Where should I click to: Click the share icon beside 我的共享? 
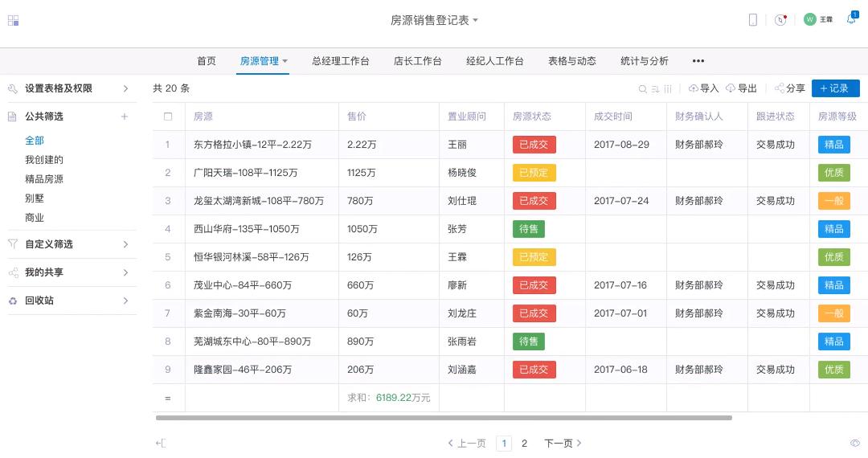14,272
